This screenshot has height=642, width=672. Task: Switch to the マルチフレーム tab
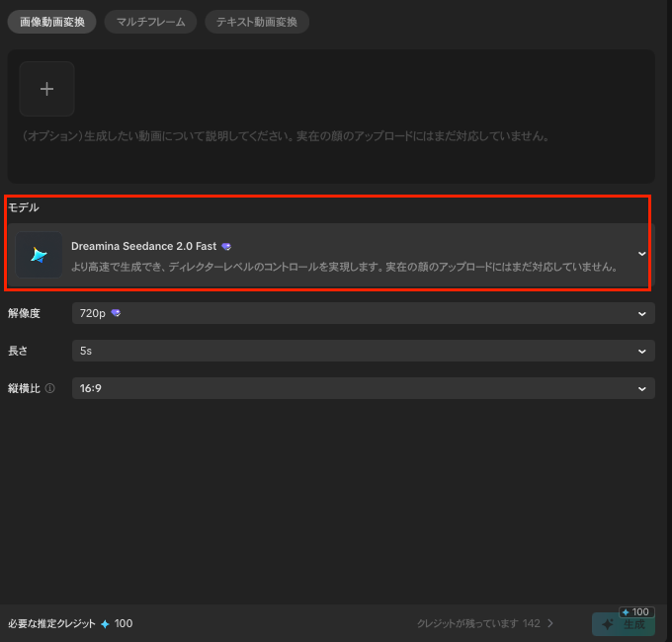[x=150, y=22]
